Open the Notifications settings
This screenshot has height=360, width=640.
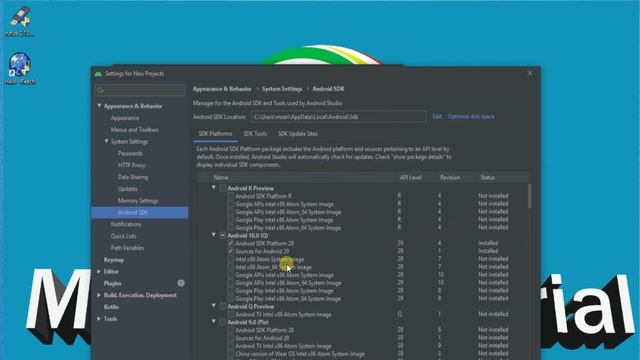click(x=126, y=224)
